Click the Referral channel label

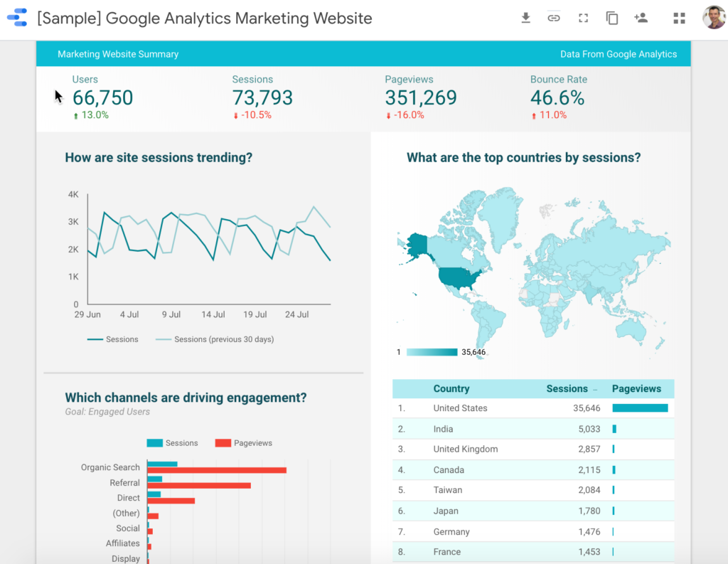(x=124, y=483)
